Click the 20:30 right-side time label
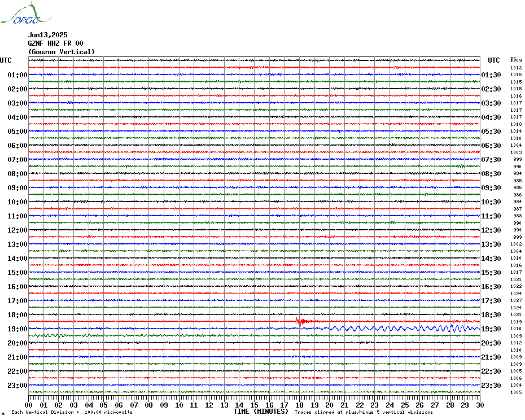Screen dimensions: 525x420 (491, 343)
